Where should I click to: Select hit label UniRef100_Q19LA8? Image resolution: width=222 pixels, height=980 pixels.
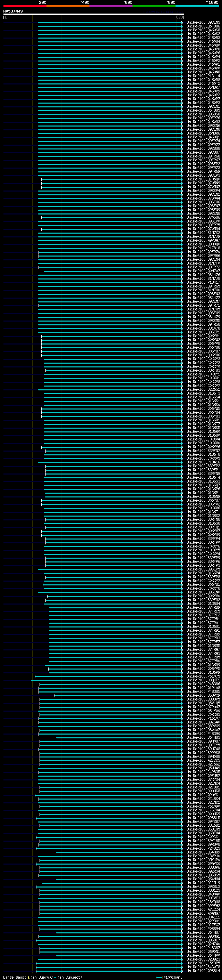coord(203,688)
